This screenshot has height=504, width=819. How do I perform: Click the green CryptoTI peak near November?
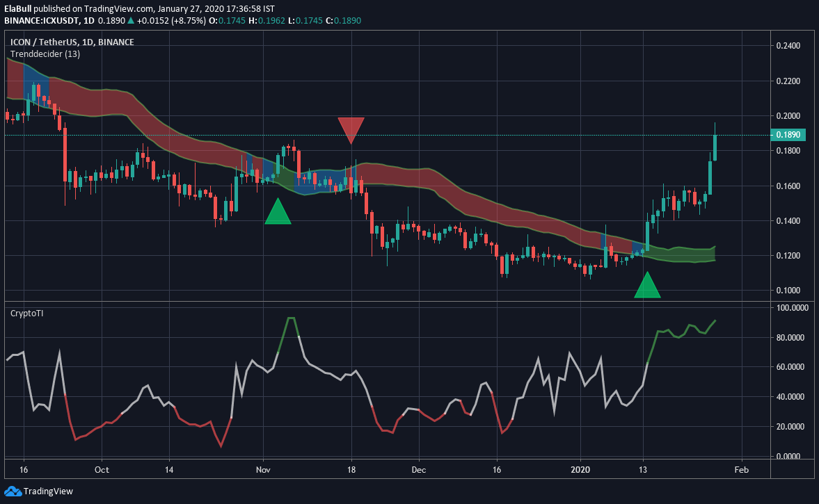tap(291, 318)
